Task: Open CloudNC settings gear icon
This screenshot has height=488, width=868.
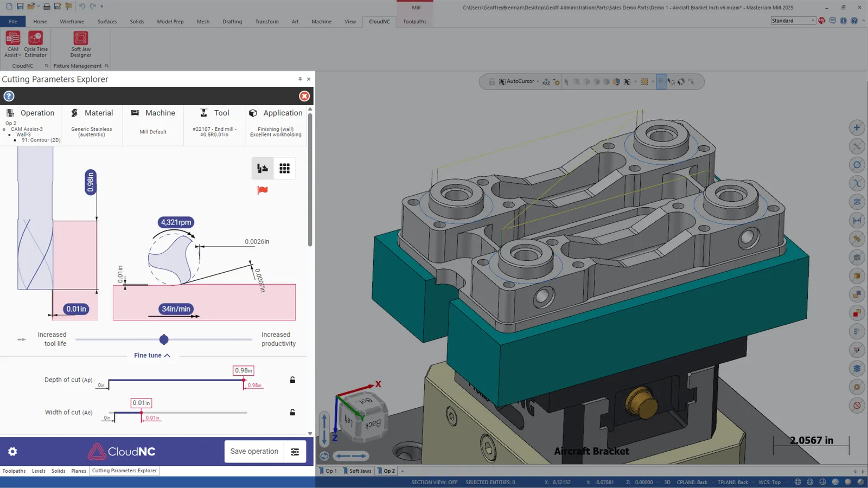Action: (x=12, y=451)
